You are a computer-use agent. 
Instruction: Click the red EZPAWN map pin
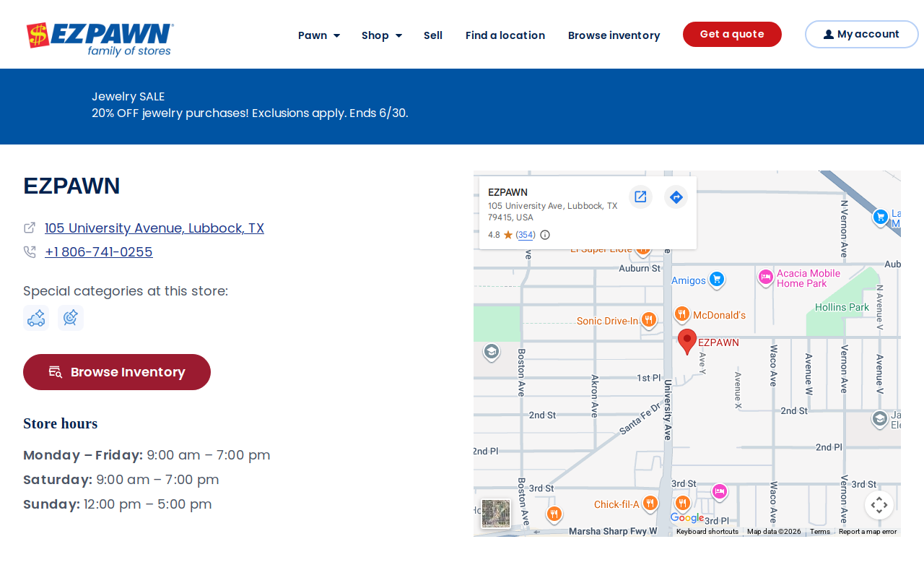687,341
